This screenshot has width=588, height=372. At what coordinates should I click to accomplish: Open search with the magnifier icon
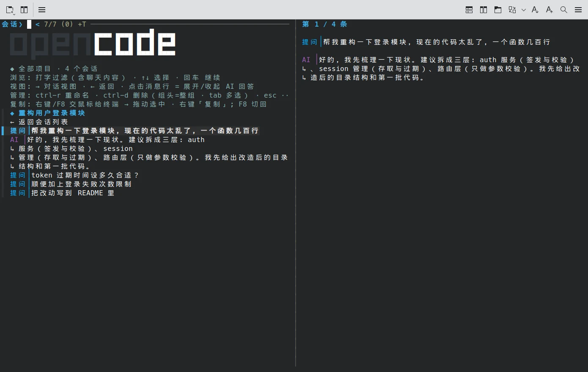(564, 10)
